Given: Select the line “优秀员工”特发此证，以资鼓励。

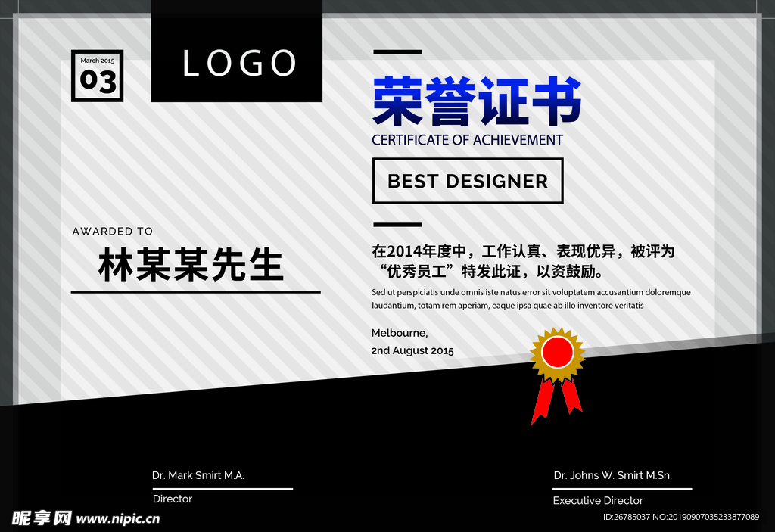Looking at the screenshot, I should [x=491, y=272].
